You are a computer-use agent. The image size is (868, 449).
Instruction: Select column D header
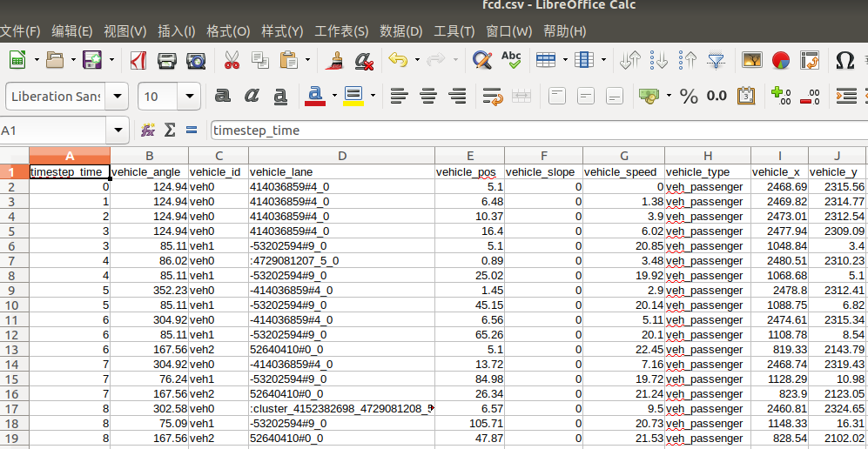(x=341, y=156)
